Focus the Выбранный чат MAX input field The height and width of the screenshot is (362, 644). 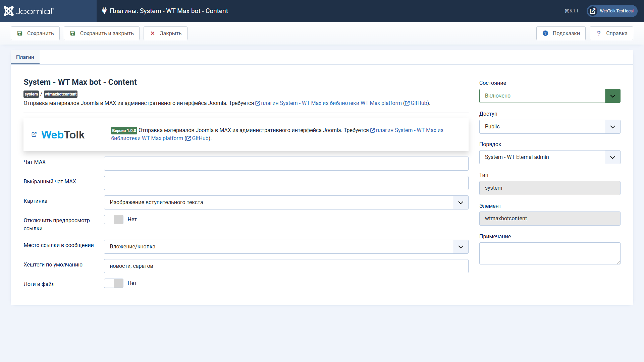pyautogui.click(x=286, y=183)
